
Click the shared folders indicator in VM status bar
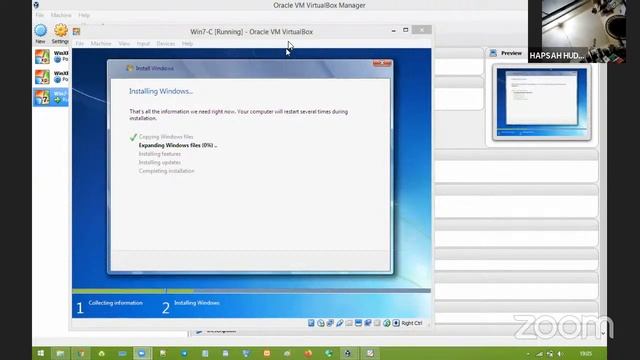349,323
